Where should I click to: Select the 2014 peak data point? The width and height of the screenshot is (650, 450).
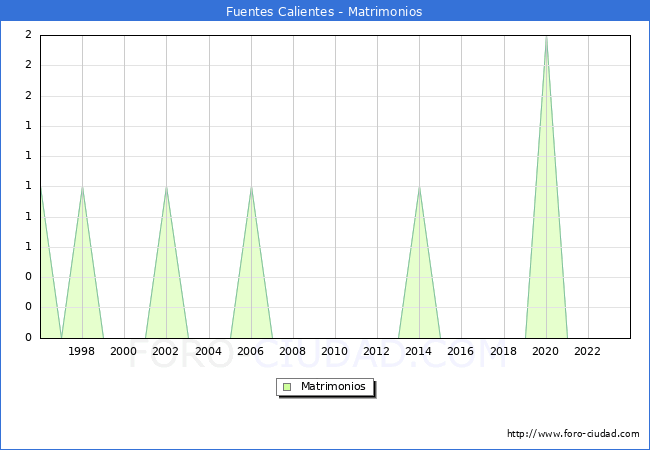tap(419, 187)
